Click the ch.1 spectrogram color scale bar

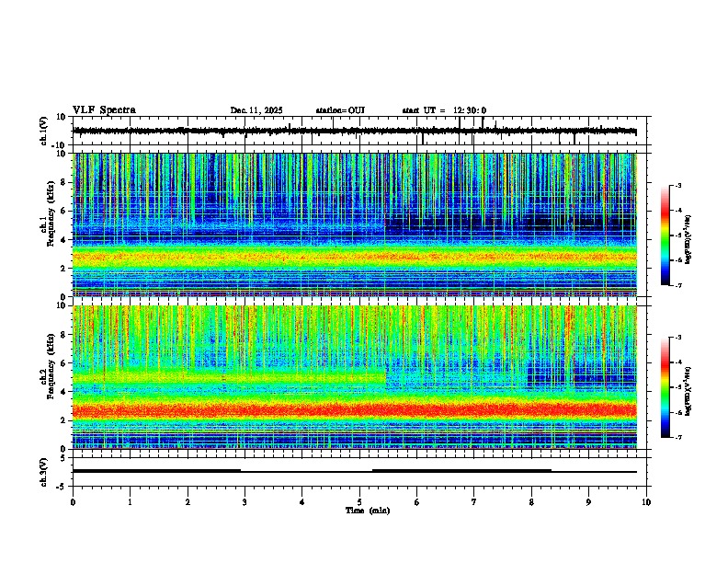pyautogui.click(x=665, y=236)
